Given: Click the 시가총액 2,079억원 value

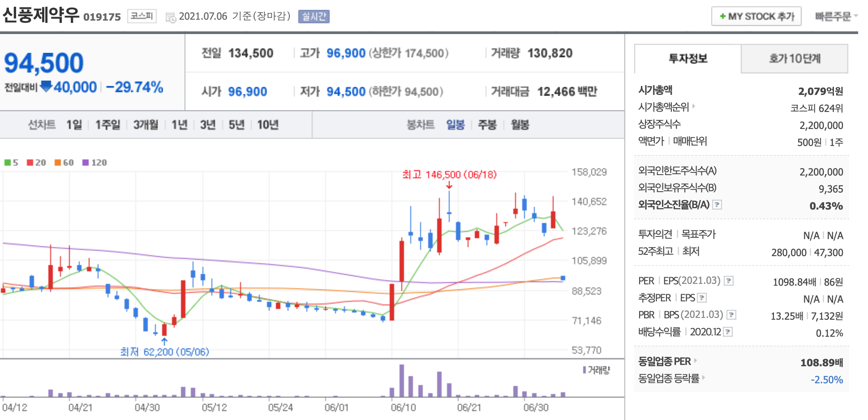Looking at the screenshot, I should pos(821,91).
